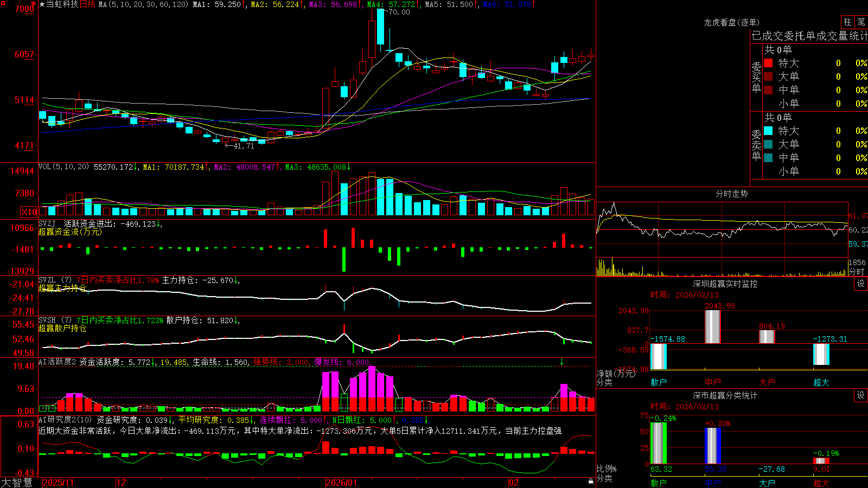The height and width of the screenshot is (488, 868).
Task: Select the 笔 (tick) display button
Action: tap(861, 22)
